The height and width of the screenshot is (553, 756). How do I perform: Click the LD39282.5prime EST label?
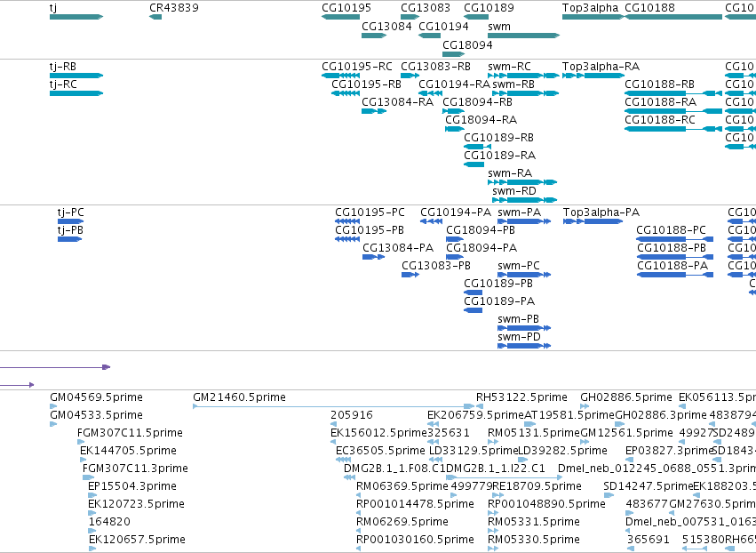[x=562, y=451]
